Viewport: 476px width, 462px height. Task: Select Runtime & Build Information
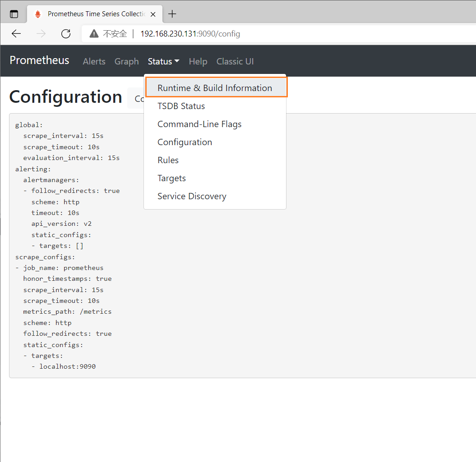(215, 88)
